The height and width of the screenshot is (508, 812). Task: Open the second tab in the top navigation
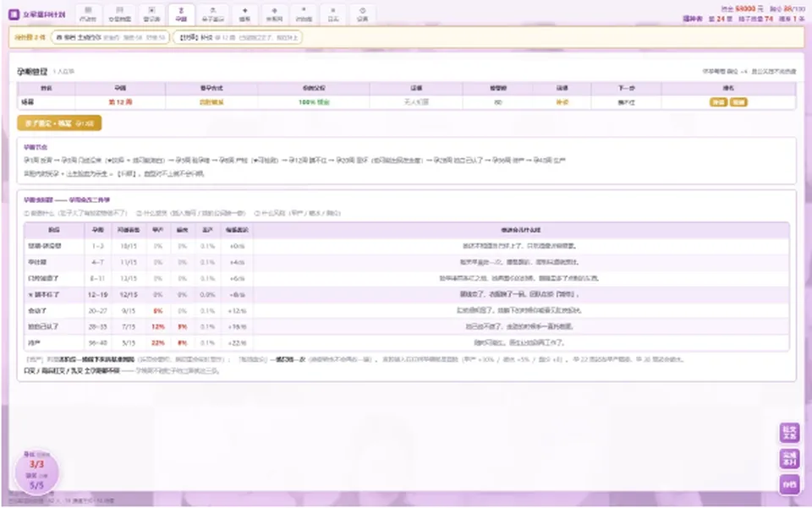(119, 14)
